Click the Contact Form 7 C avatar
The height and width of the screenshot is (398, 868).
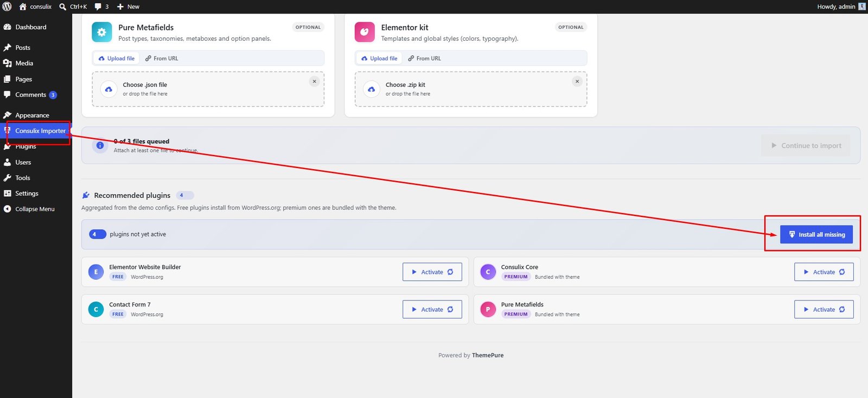[x=96, y=309]
